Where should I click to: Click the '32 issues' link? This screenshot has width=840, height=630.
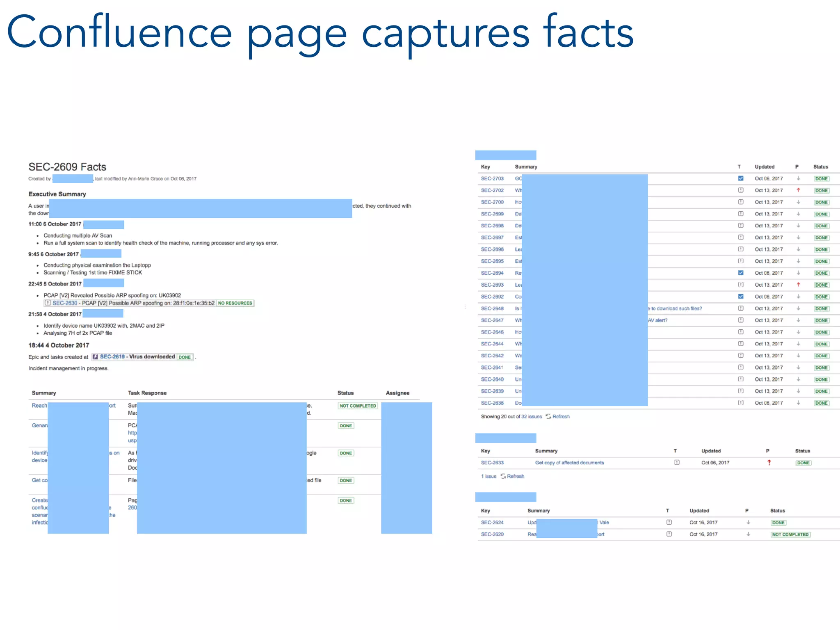point(532,416)
